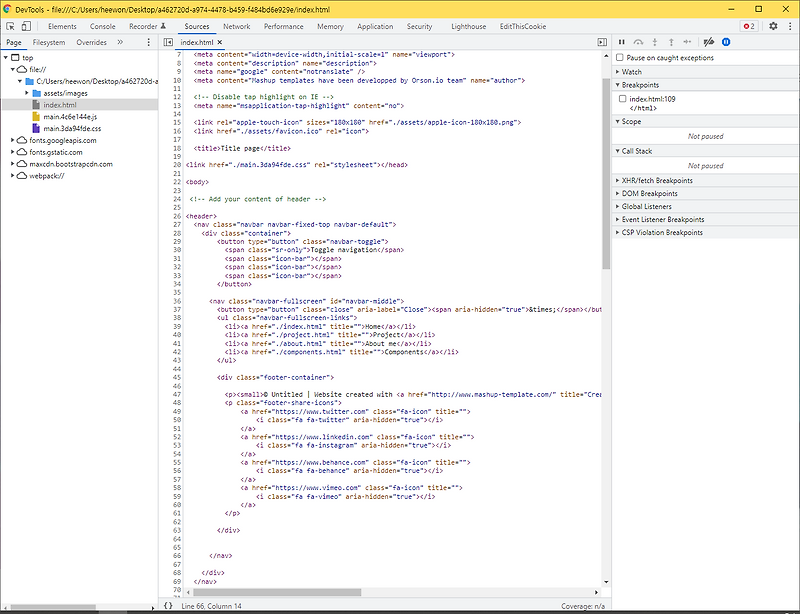Viewport: 800px width, 614px height.
Task: Select the main.3da94fde.css file
Action: [71, 128]
